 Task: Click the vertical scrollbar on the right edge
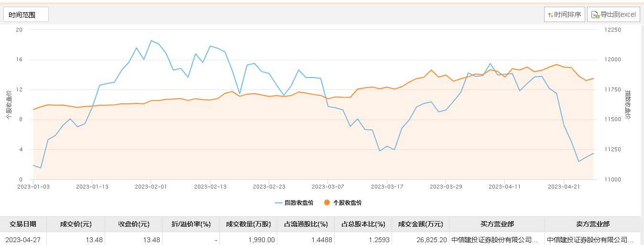pyautogui.click(x=642, y=120)
